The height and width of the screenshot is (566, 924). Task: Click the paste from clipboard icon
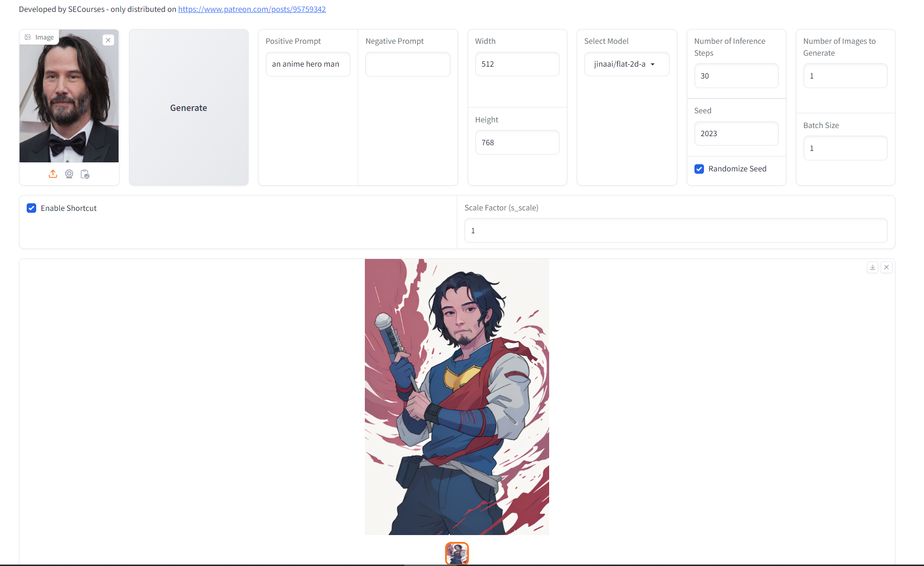85,174
